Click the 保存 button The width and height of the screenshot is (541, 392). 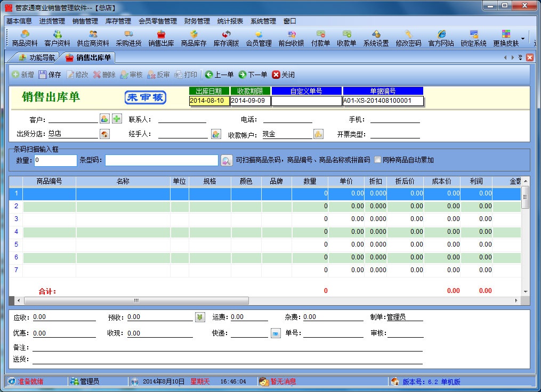coord(50,75)
